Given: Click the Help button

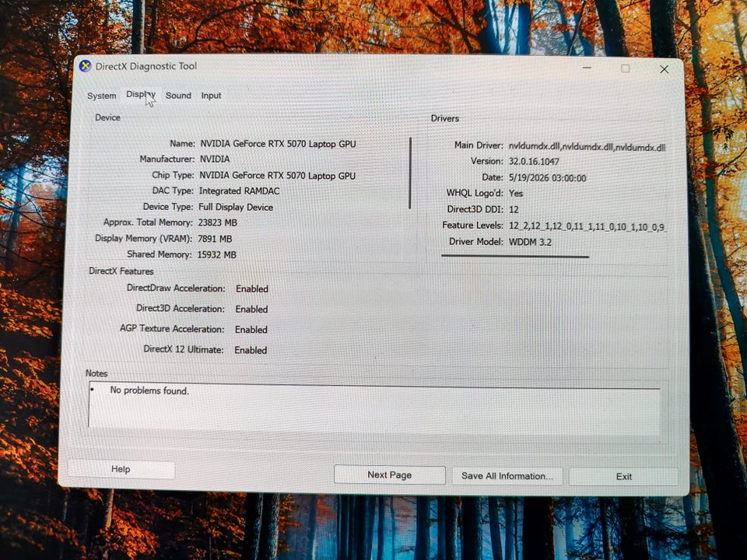Looking at the screenshot, I should (121, 469).
